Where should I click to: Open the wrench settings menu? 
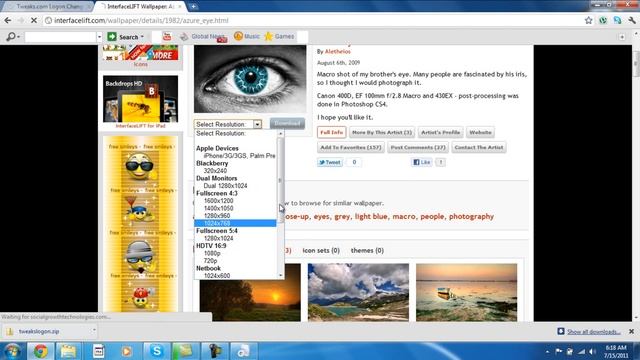632,20
